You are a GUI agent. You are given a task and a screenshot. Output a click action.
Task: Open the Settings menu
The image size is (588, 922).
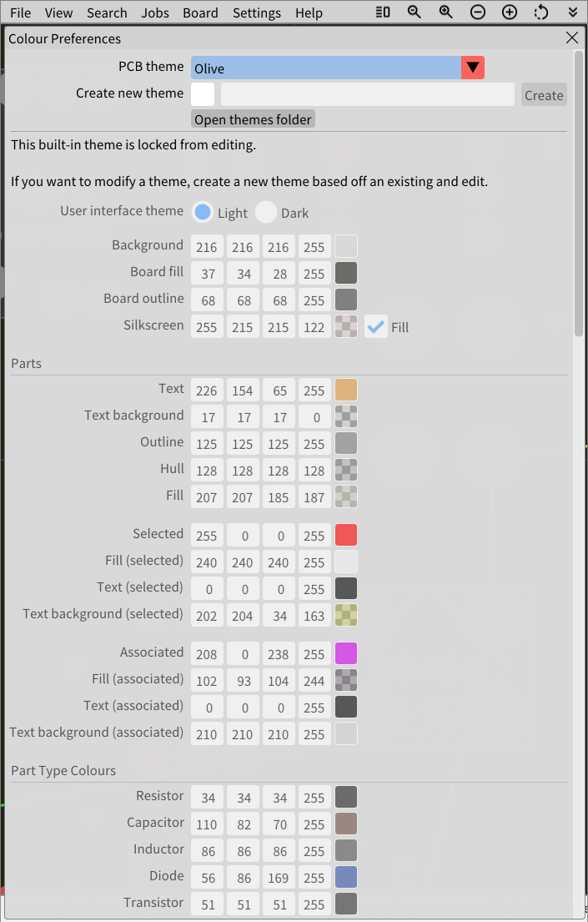pyautogui.click(x=256, y=13)
